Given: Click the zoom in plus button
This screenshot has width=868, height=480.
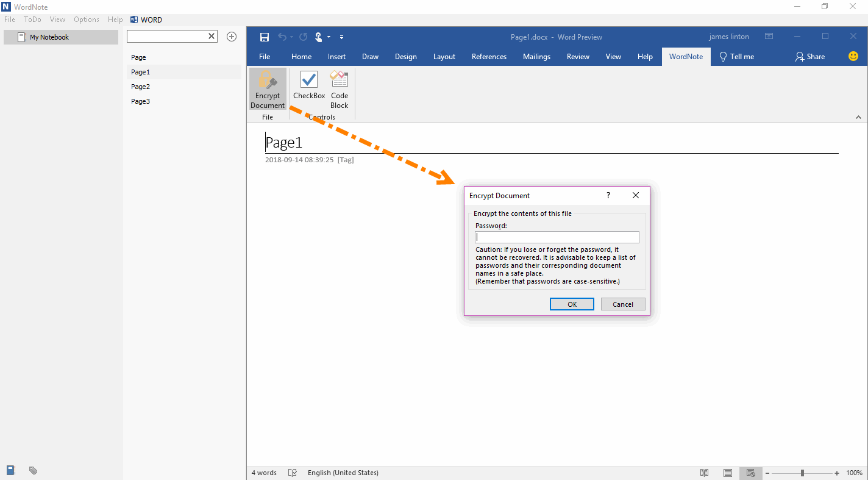Looking at the screenshot, I should pyautogui.click(x=837, y=473).
